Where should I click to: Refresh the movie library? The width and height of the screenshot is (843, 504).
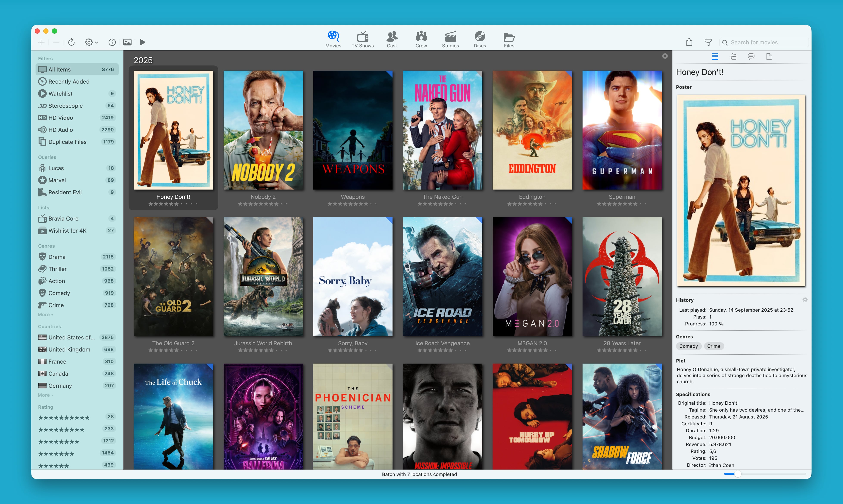tap(71, 42)
